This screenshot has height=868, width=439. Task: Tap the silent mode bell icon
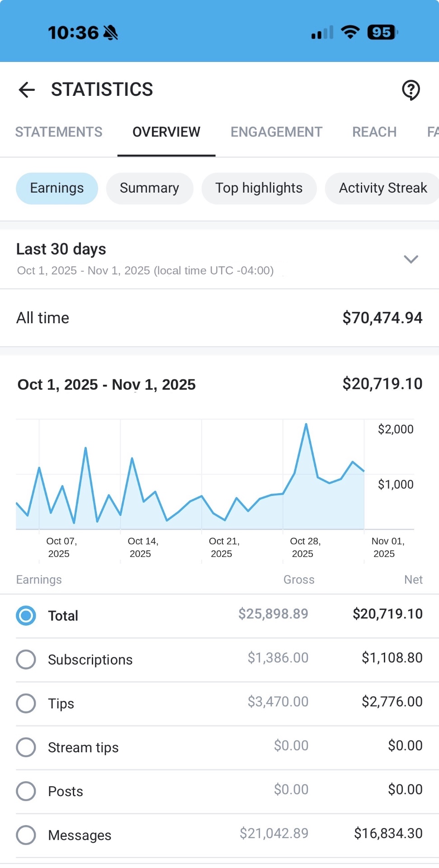pos(110,33)
